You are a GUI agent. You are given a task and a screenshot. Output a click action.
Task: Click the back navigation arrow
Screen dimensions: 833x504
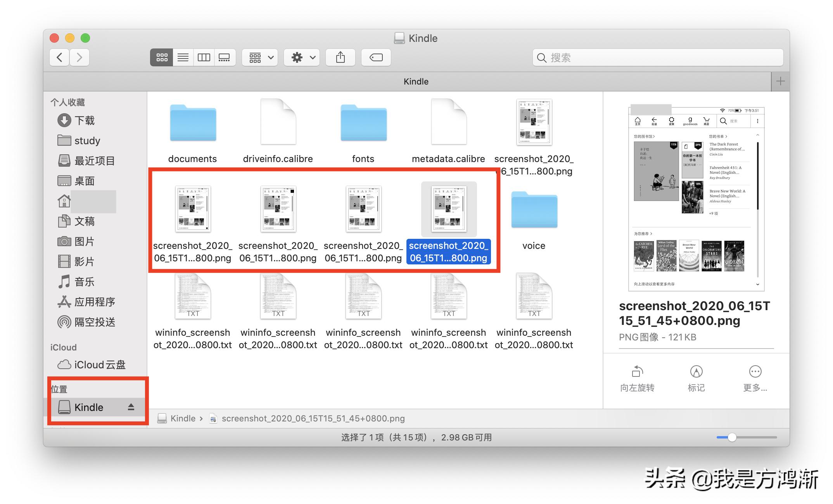[59, 57]
